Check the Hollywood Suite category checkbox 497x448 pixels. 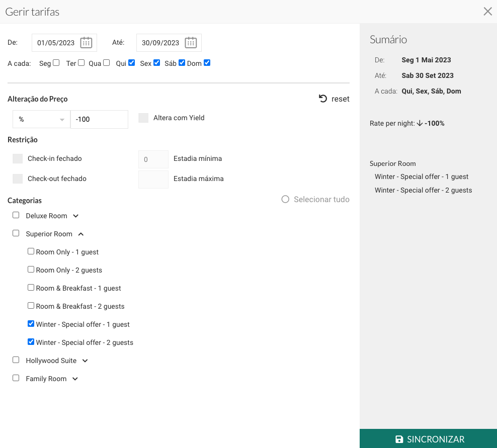coord(16,360)
